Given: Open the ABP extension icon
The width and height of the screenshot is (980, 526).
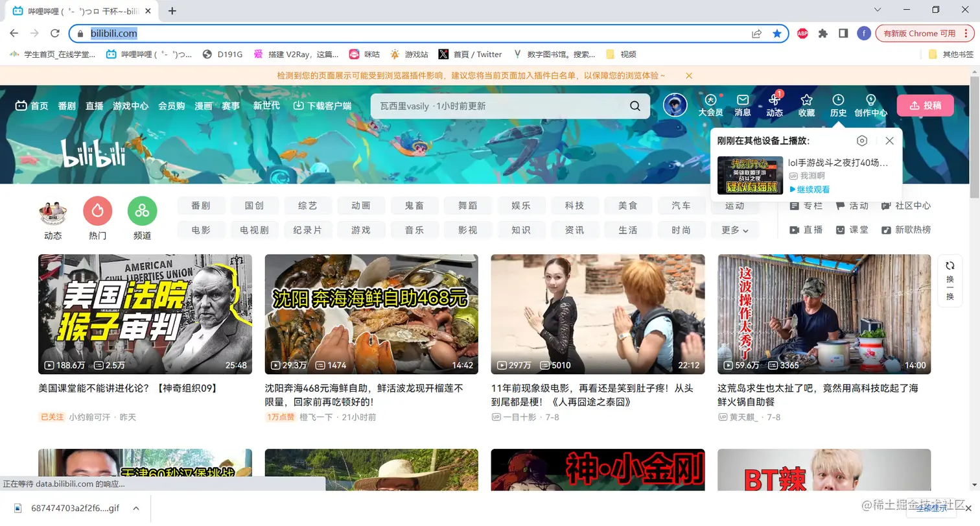Looking at the screenshot, I should coord(802,34).
